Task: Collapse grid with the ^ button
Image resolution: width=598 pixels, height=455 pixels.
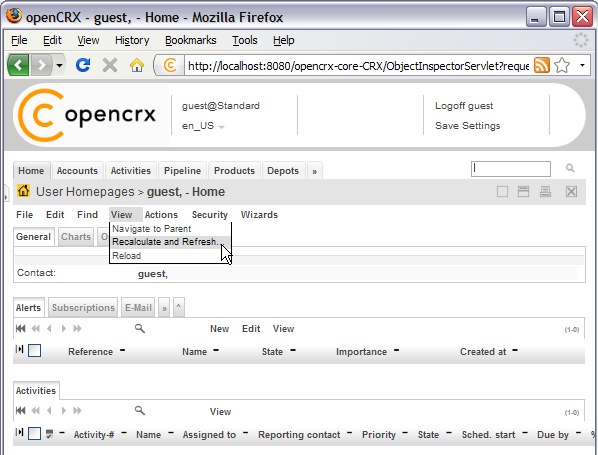Action: point(178,307)
